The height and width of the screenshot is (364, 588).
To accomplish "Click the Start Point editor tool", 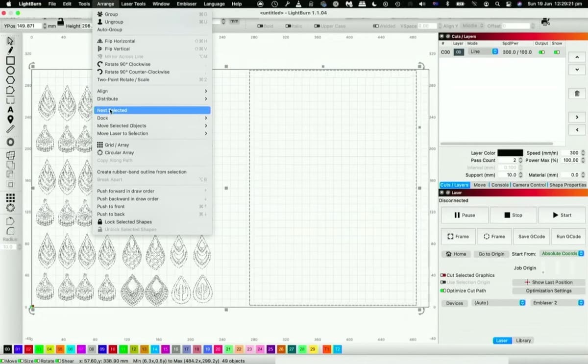I will point(10,221).
